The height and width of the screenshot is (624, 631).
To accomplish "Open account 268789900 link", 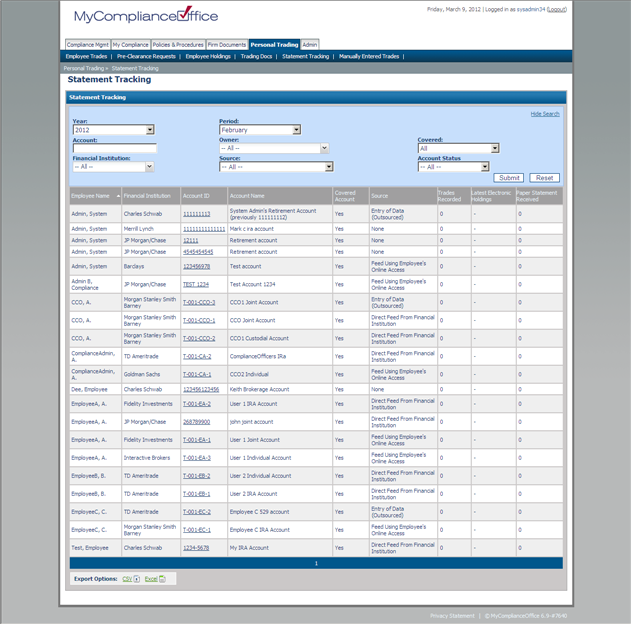I will pos(196,422).
